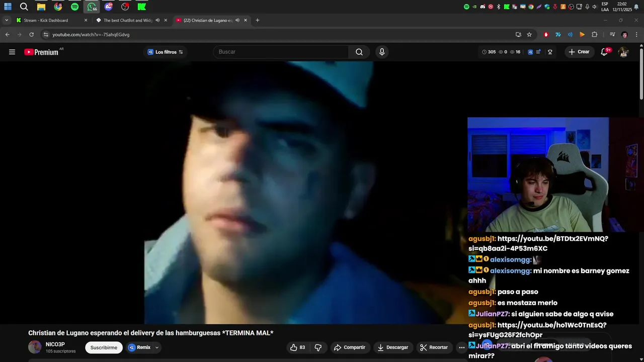Bookmark this page with the star
The height and width of the screenshot is (362, 644).
529,34
